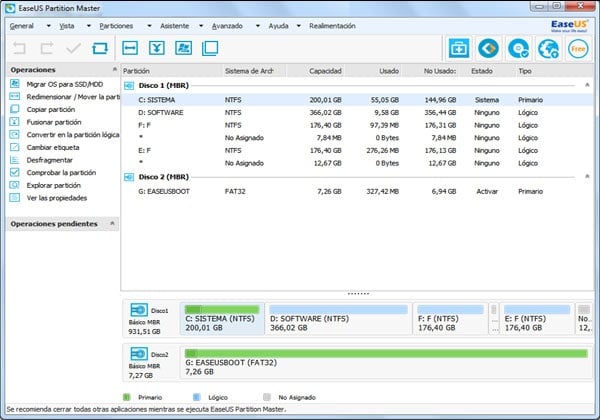Click the Ver las propiedades link
The image size is (600, 420).
click(57, 198)
